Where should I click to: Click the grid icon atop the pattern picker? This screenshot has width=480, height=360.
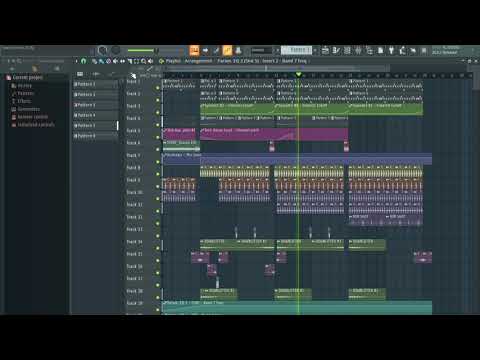pyautogui.click(x=80, y=74)
